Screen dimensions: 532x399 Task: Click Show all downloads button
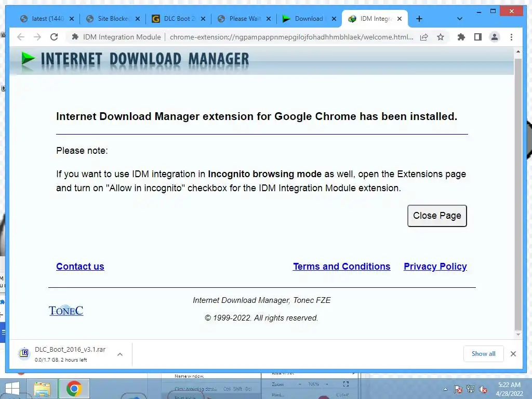click(484, 353)
